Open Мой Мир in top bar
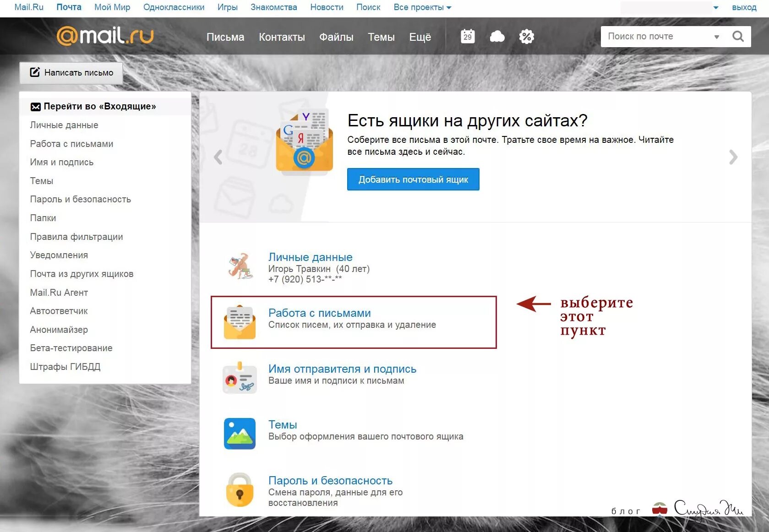The height and width of the screenshot is (532, 769). [x=112, y=7]
